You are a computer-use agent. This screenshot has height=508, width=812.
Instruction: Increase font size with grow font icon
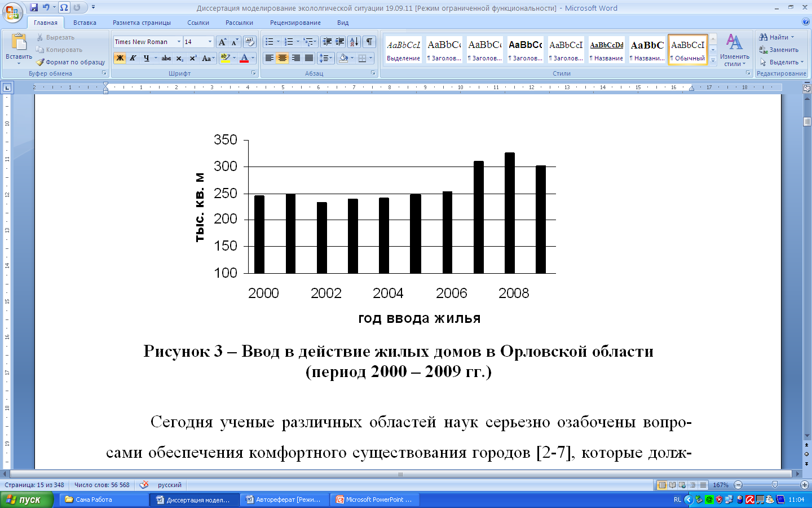click(222, 42)
